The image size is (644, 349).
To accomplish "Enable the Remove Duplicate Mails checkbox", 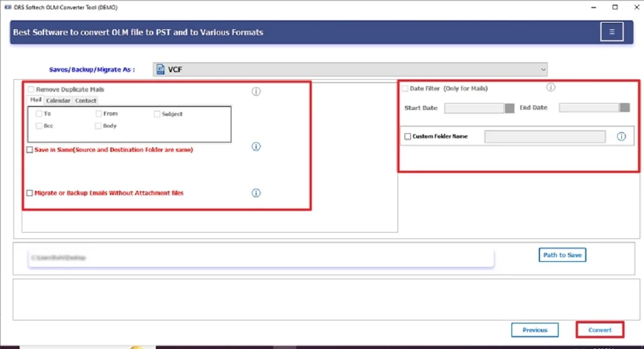I will (x=30, y=89).
